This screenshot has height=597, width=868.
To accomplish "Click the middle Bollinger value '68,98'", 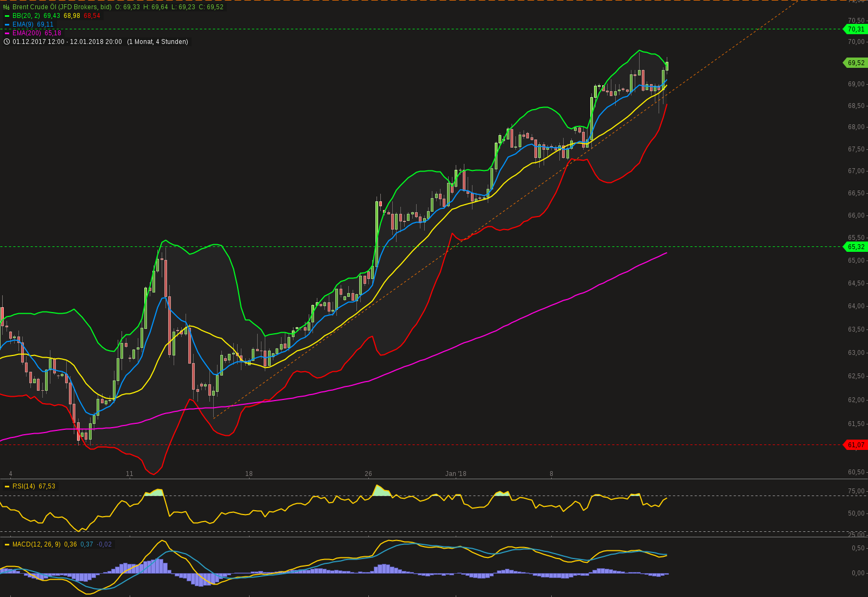I will pos(72,16).
